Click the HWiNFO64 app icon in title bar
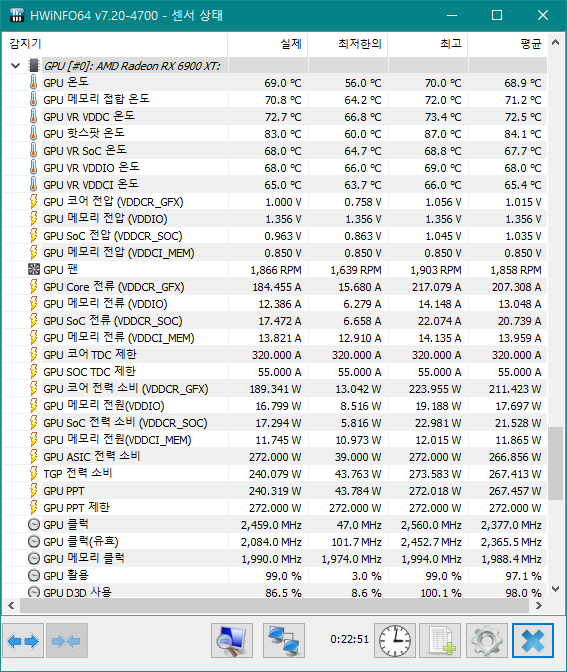 coord(16,15)
